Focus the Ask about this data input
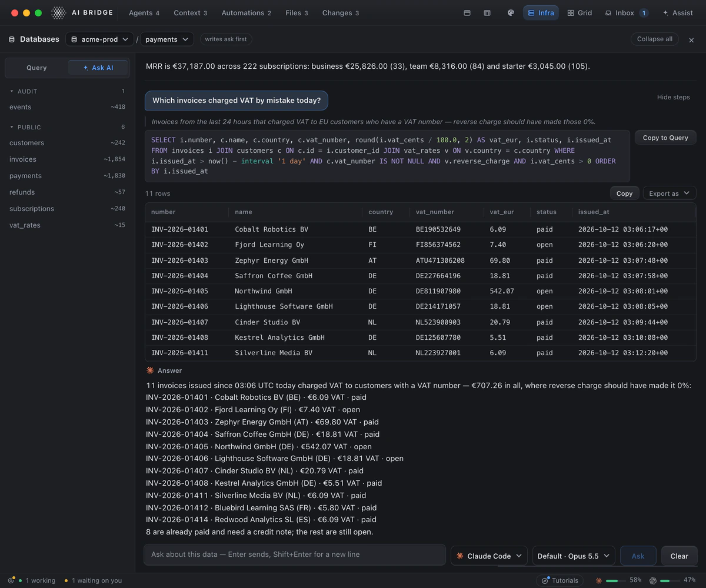 tap(295, 554)
